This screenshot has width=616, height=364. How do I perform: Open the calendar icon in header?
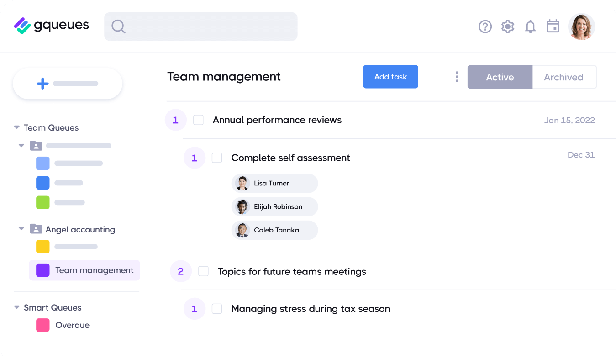coord(553,26)
